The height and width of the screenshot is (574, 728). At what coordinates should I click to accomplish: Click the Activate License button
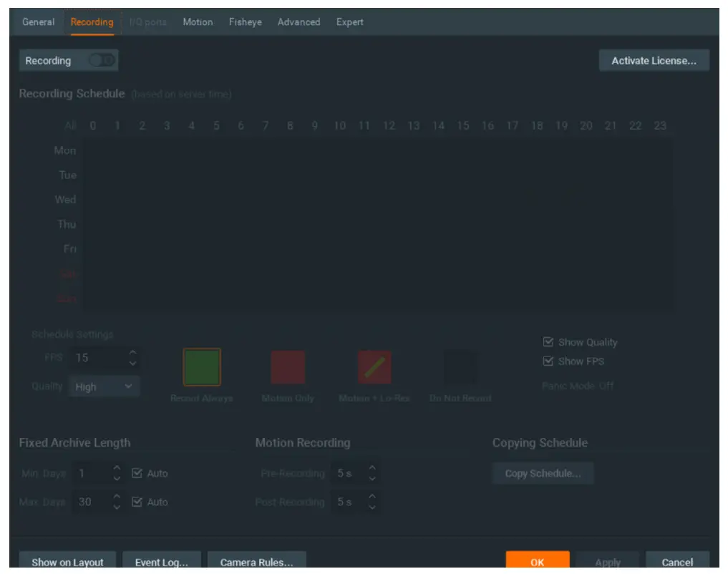tap(654, 60)
